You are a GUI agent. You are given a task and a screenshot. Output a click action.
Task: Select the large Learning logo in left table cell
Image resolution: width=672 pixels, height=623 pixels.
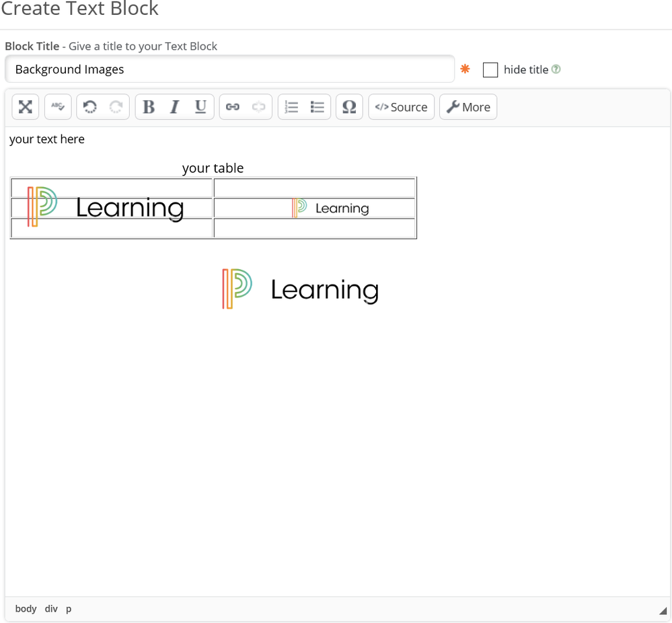click(106, 207)
